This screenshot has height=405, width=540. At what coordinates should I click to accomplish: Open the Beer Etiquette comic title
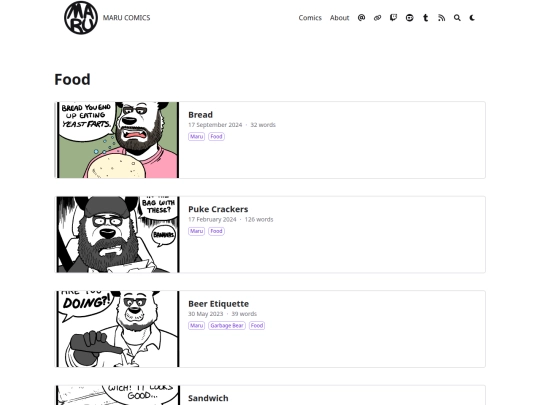click(218, 304)
